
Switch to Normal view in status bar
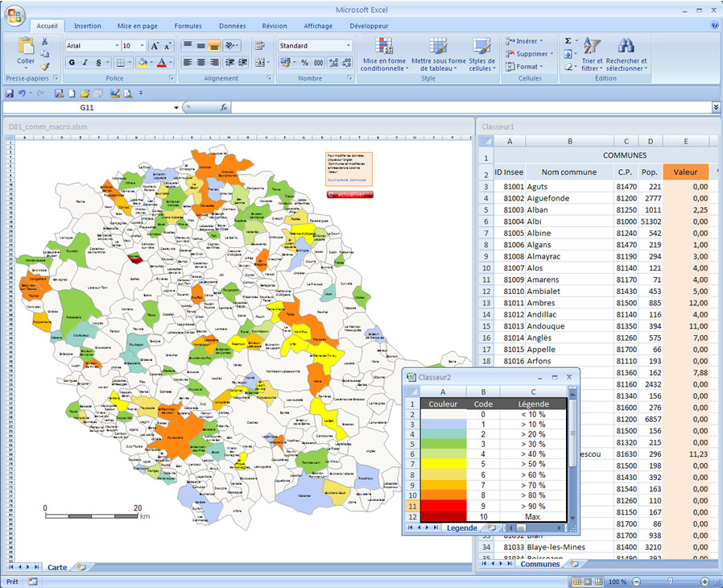coord(576,582)
